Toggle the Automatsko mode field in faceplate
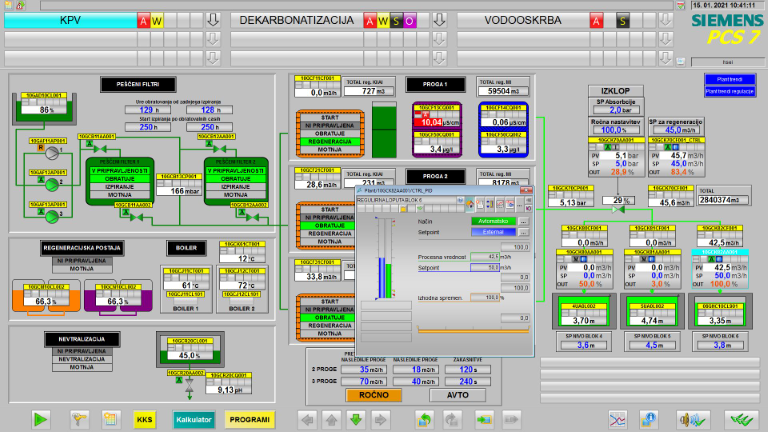Screen dimensions: 768x432 493,219
